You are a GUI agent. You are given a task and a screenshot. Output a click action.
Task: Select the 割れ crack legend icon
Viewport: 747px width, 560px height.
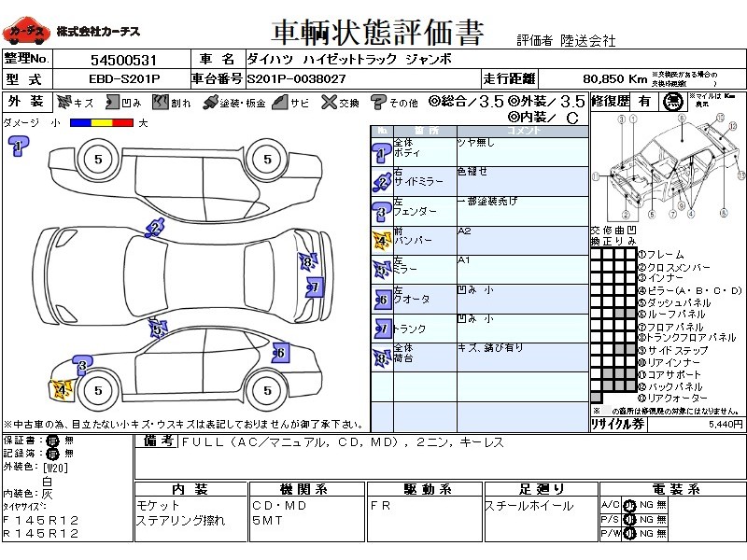(x=161, y=102)
